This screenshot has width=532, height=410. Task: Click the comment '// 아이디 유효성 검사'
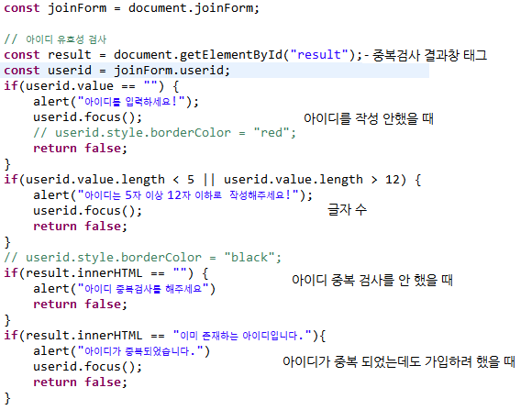coord(55,39)
